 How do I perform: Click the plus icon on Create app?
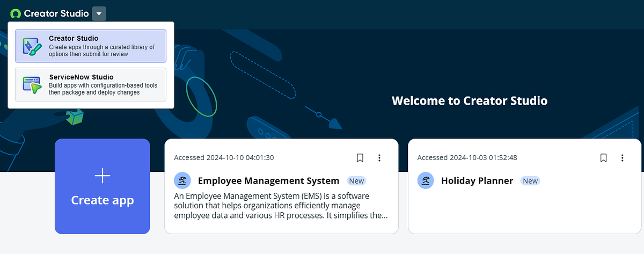click(x=102, y=175)
